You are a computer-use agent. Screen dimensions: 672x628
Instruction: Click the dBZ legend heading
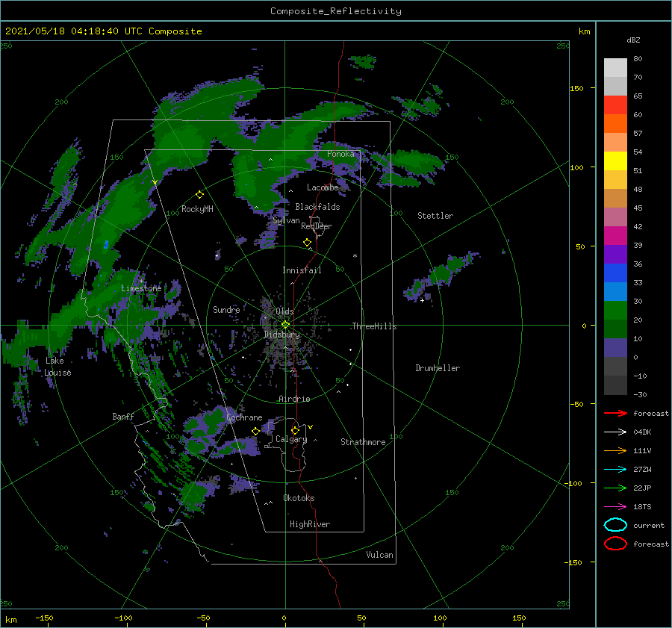pyautogui.click(x=633, y=40)
